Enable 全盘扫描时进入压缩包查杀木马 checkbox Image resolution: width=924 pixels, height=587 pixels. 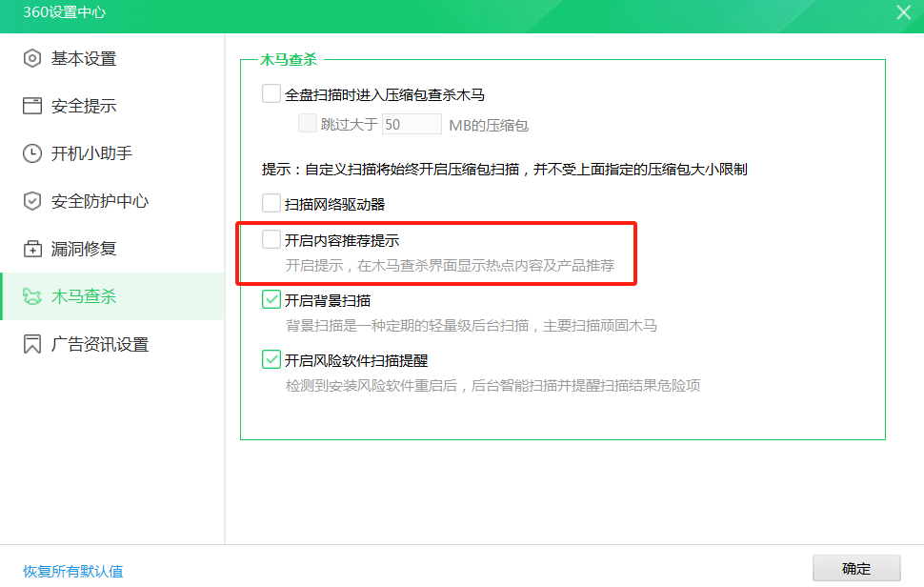tap(271, 93)
